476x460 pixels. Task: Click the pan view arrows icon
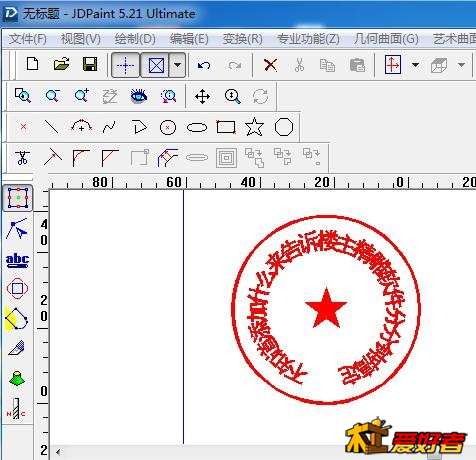[x=202, y=97]
